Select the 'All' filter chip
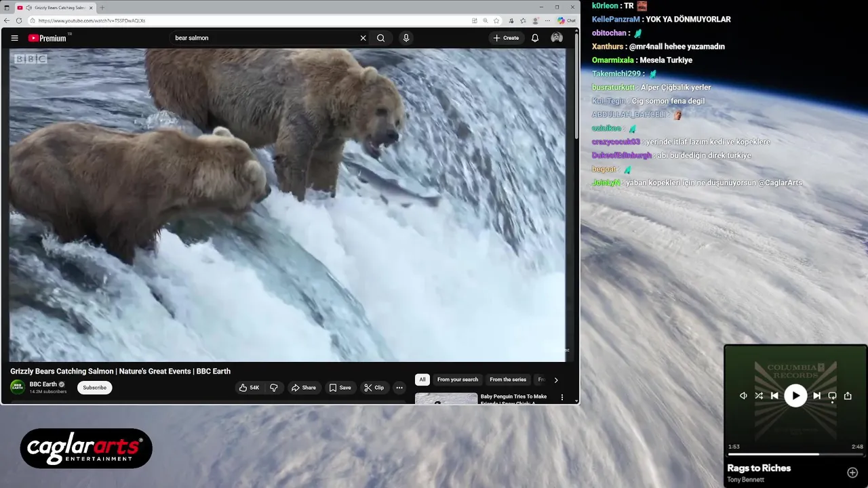 click(x=422, y=380)
